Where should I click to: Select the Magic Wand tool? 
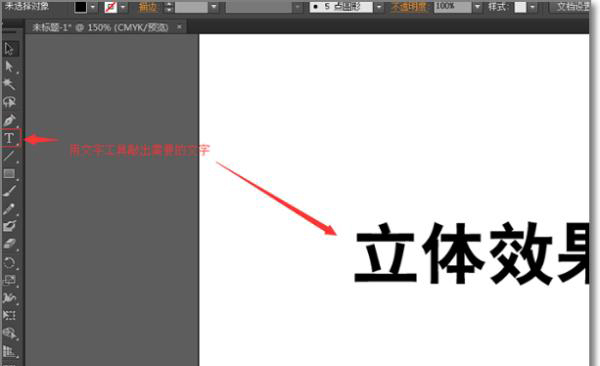click(10, 84)
